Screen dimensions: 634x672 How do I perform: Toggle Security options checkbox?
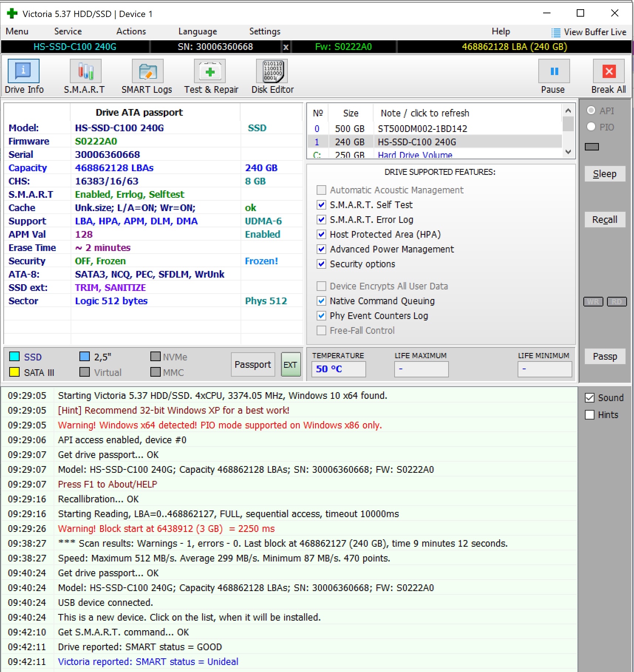[x=321, y=264]
